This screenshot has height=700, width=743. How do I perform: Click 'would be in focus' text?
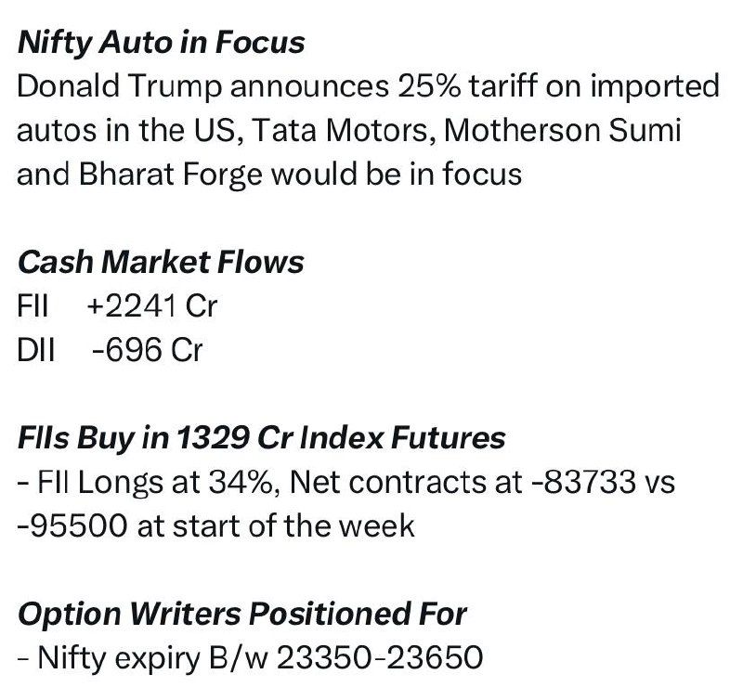click(397, 174)
